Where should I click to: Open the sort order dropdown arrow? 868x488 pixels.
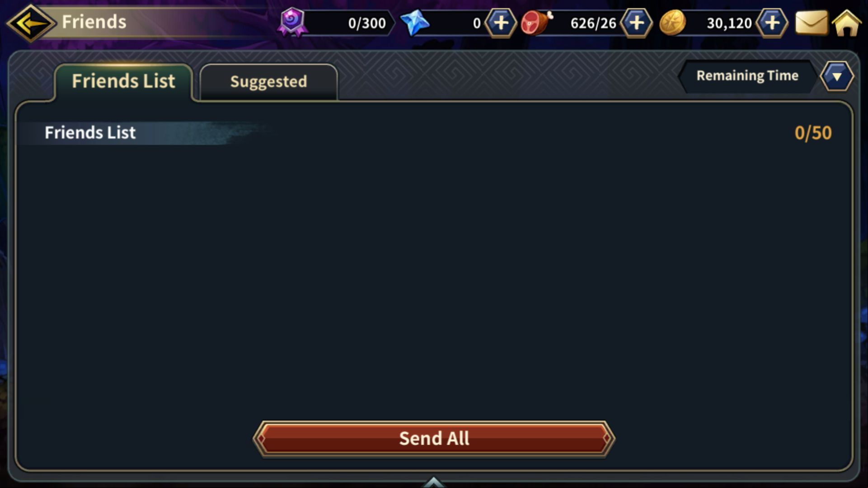837,76
